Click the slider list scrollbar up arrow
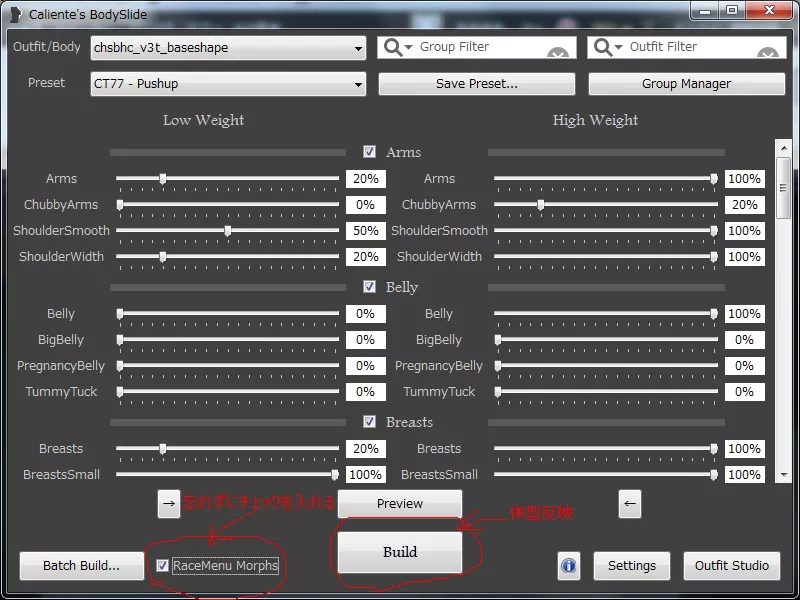This screenshot has height=600, width=800. click(784, 148)
